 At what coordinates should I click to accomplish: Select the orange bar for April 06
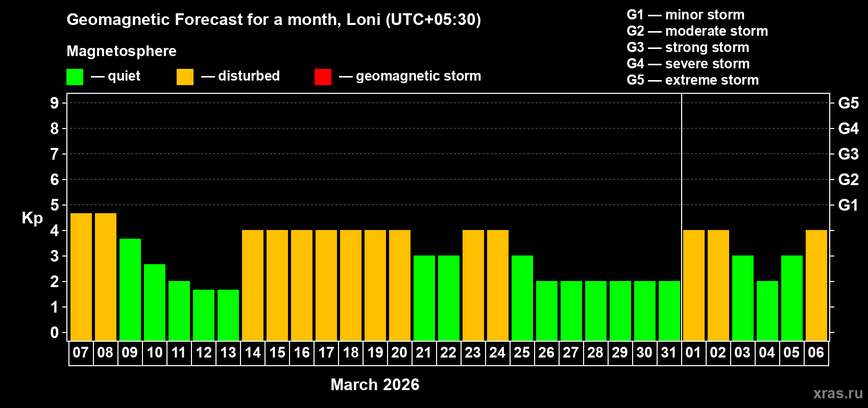(x=816, y=286)
